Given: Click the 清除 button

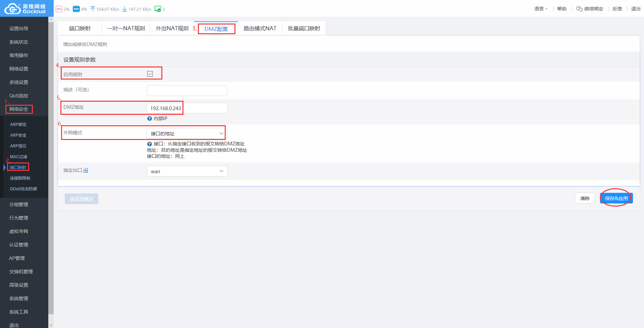Looking at the screenshot, I should tap(585, 198).
